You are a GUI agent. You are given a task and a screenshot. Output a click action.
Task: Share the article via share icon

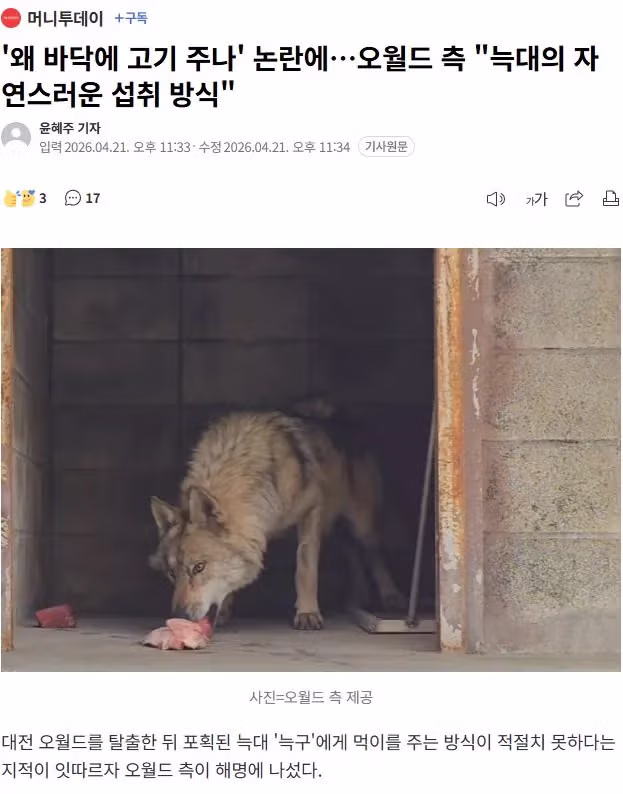[574, 199]
